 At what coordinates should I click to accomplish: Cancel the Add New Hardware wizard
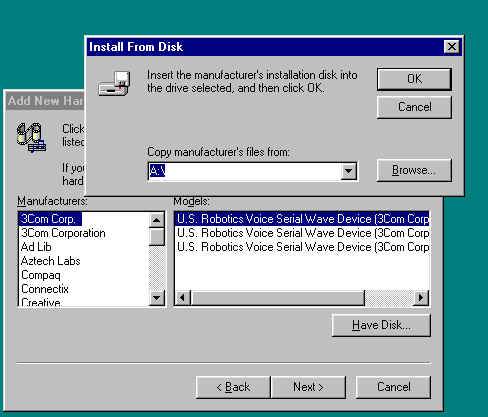(x=393, y=387)
